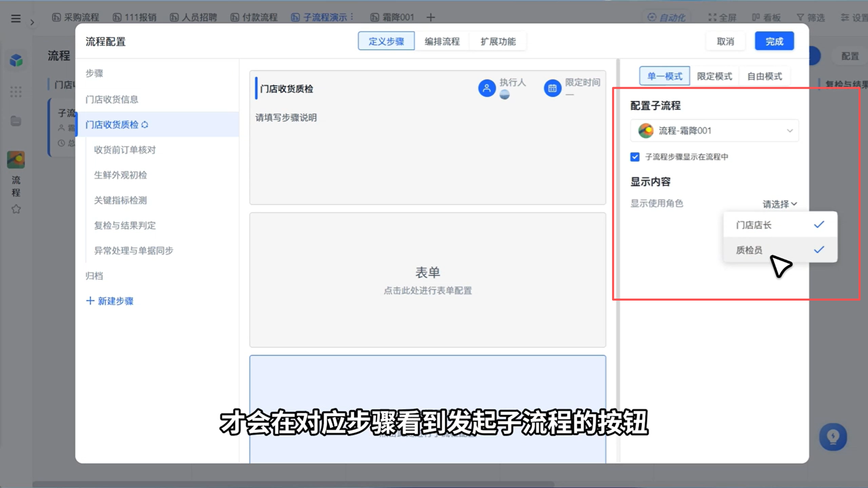This screenshot has width=868, height=488.
Task: Click the 取消 cancel button
Action: (x=725, y=41)
